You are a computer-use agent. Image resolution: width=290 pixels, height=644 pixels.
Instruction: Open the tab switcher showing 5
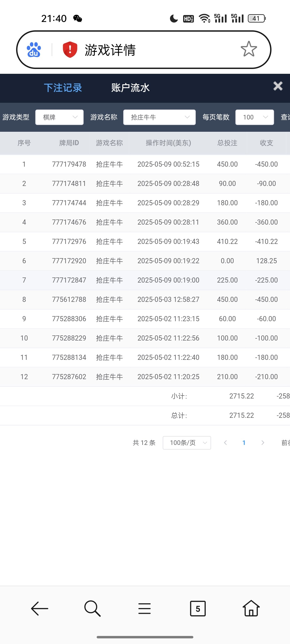(198, 608)
